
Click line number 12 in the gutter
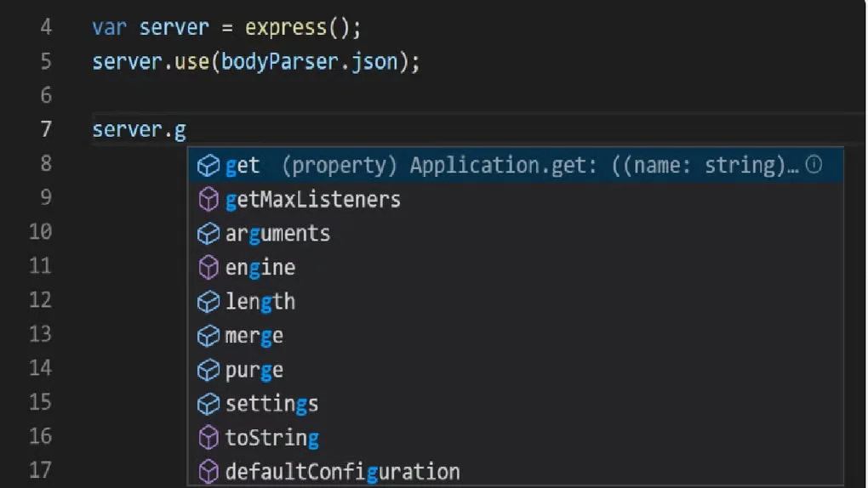click(x=40, y=299)
